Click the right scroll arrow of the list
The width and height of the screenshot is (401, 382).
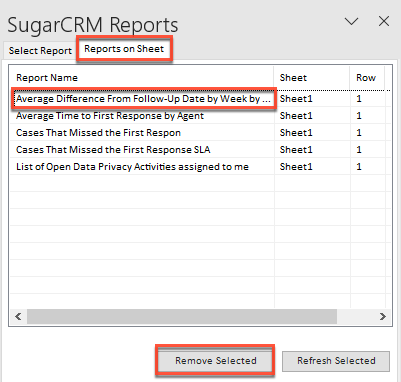(x=382, y=316)
